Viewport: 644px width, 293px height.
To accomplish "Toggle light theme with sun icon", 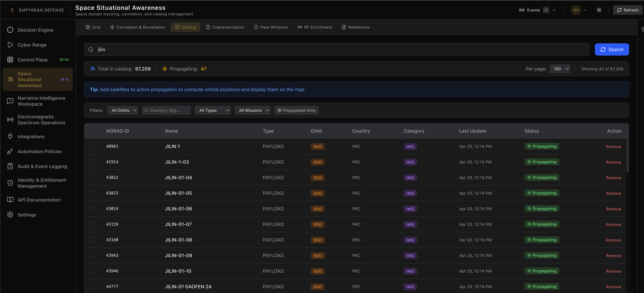I will click(x=599, y=10).
